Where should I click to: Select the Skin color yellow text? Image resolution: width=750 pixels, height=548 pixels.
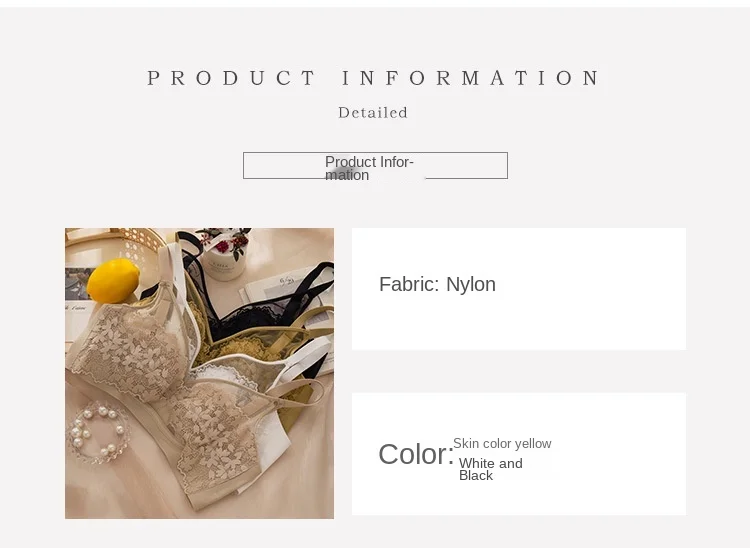click(x=502, y=444)
